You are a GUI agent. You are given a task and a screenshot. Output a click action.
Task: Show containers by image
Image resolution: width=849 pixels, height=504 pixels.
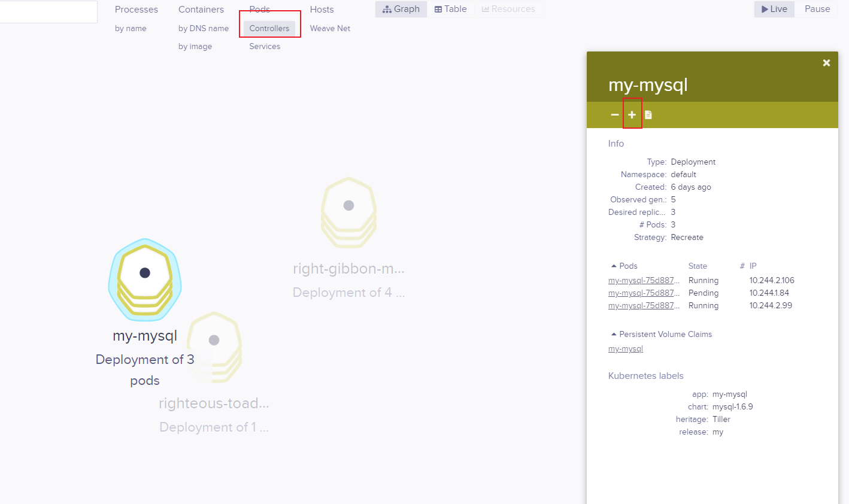click(x=195, y=46)
